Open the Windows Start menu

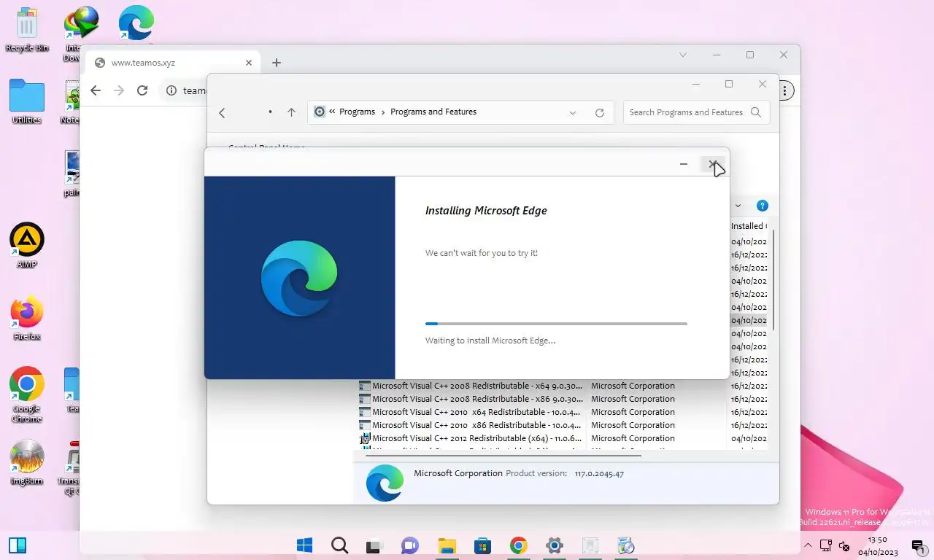pos(304,545)
